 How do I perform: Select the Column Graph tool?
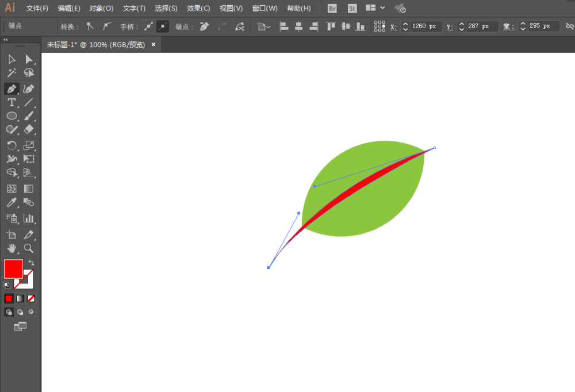click(29, 218)
